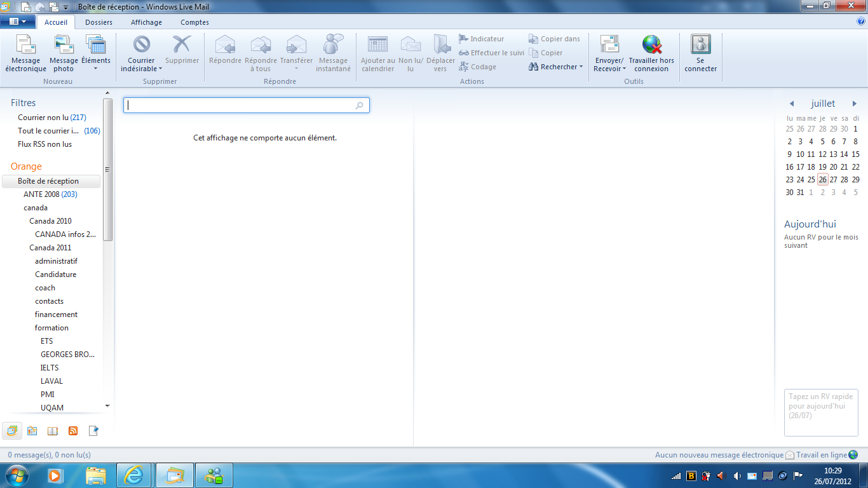Open the Canada 2011 folder
Screen dimensions: 868x488
[x=51, y=248]
